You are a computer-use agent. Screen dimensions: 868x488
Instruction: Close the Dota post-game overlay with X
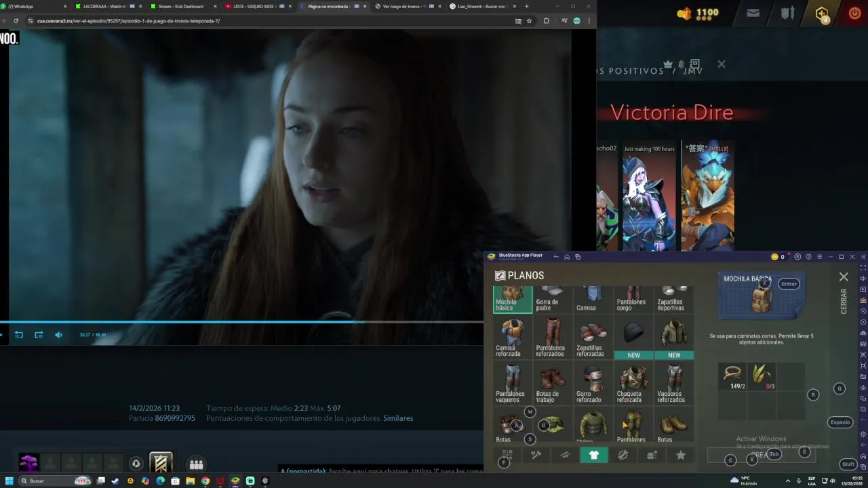click(721, 64)
